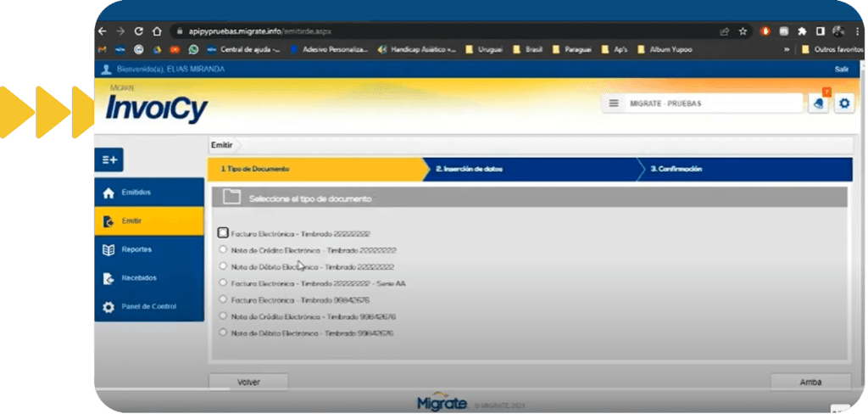Open the Emitir menu item in sidebar

(x=149, y=221)
